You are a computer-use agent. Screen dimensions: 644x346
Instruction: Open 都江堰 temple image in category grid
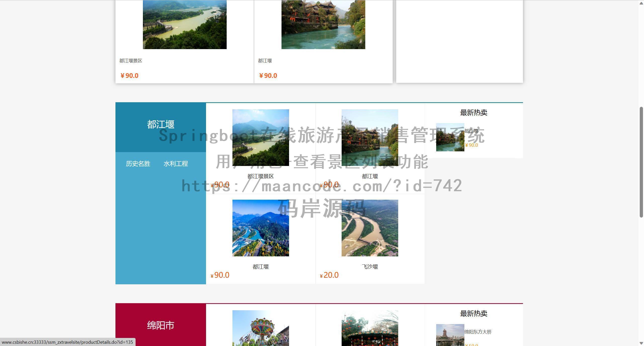point(370,137)
